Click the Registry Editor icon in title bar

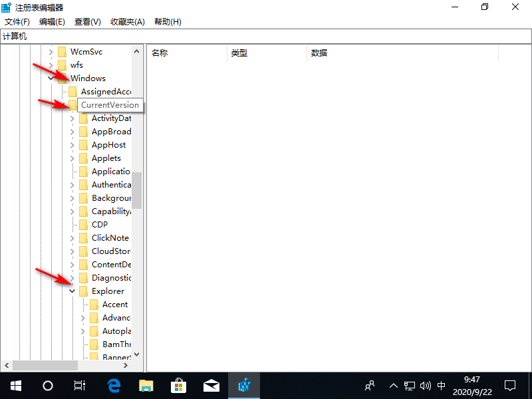[x=7, y=7]
